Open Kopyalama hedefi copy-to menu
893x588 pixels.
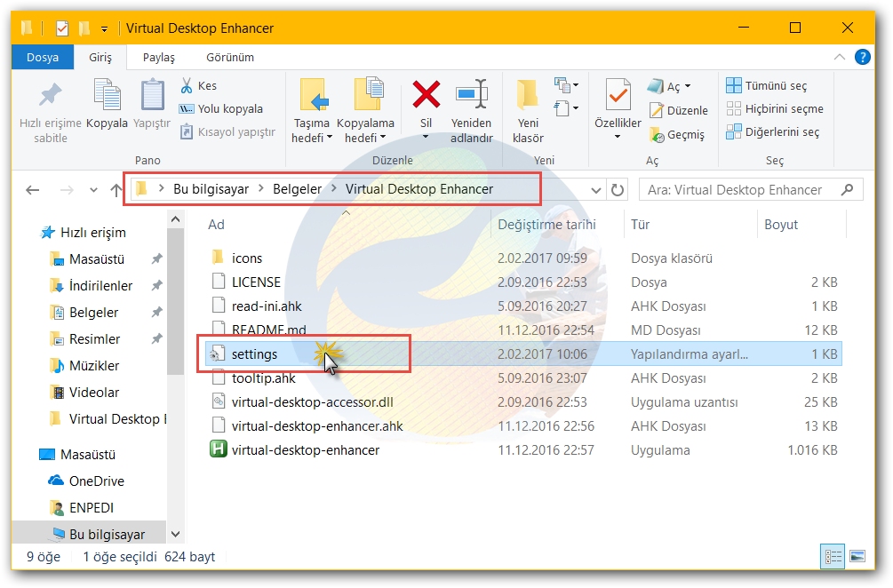[x=365, y=112]
